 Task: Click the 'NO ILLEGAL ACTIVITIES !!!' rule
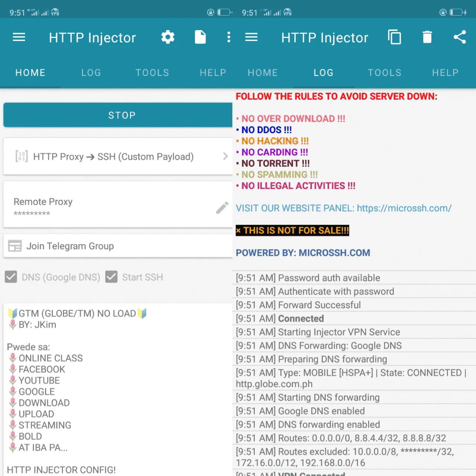pos(296,186)
